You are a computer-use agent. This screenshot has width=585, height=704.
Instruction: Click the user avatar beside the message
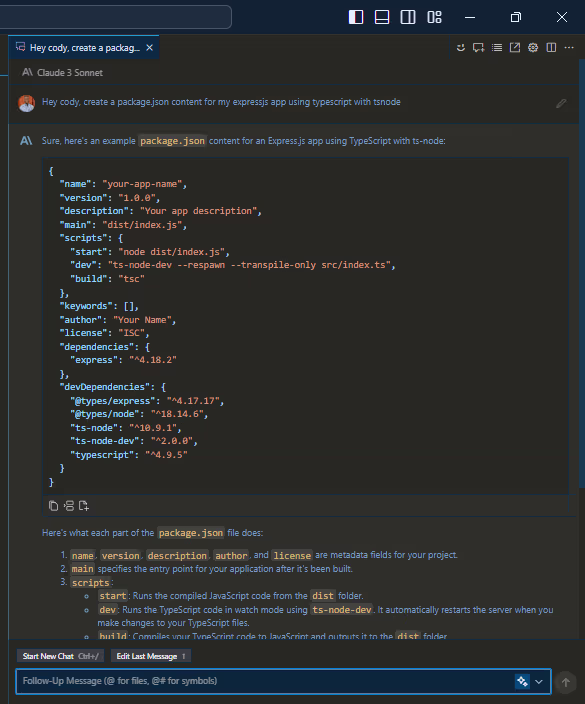click(26, 103)
